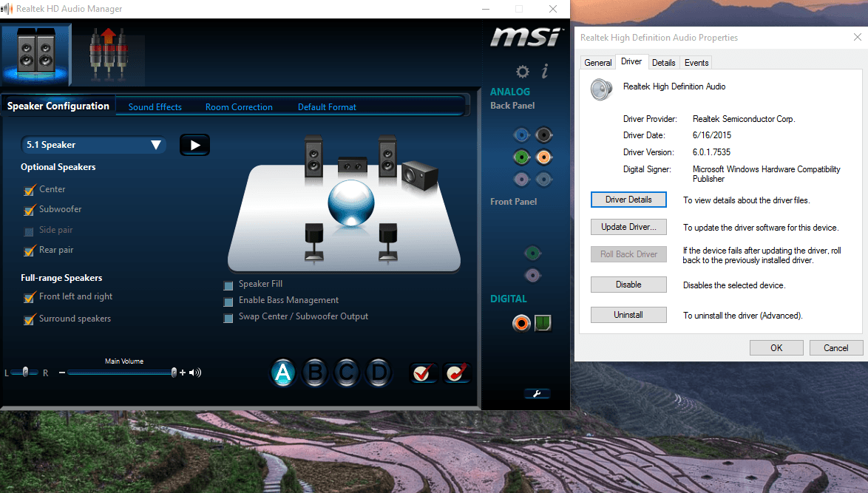Viewport: 868px width, 493px height.
Task: Mute audio using the speaker icon
Action: click(195, 373)
